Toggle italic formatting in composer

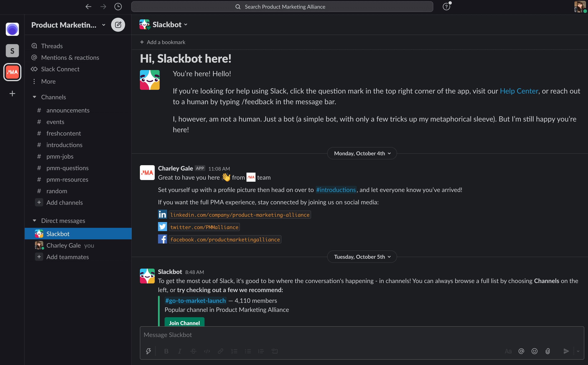click(x=180, y=351)
